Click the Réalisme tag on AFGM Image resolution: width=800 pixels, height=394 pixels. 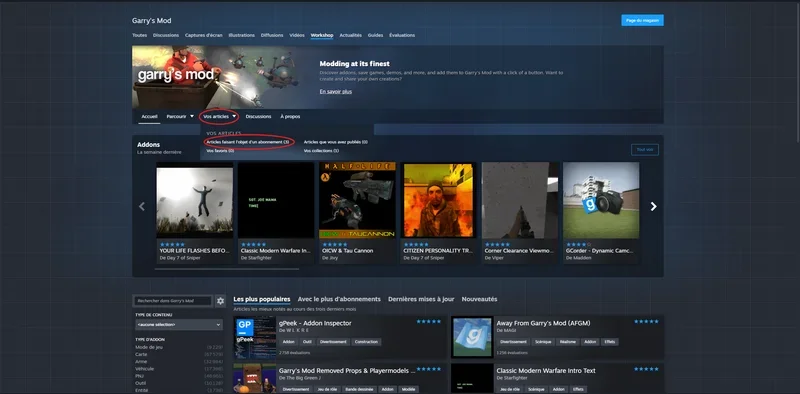point(569,342)
